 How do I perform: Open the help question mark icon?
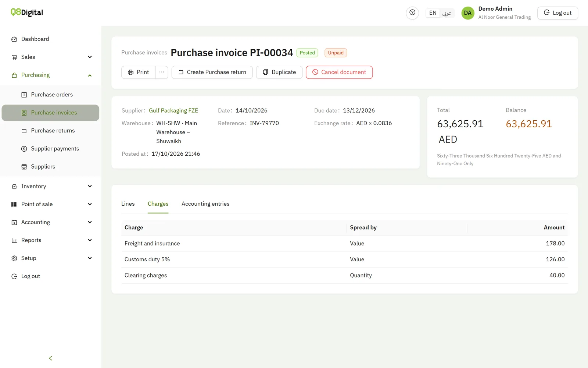412,13
